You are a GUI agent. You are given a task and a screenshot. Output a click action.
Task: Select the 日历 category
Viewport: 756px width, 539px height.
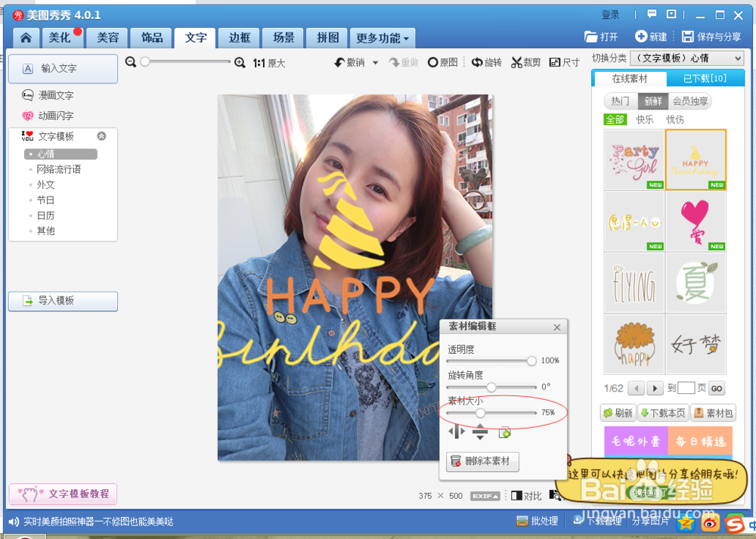[x=46, y=215]
